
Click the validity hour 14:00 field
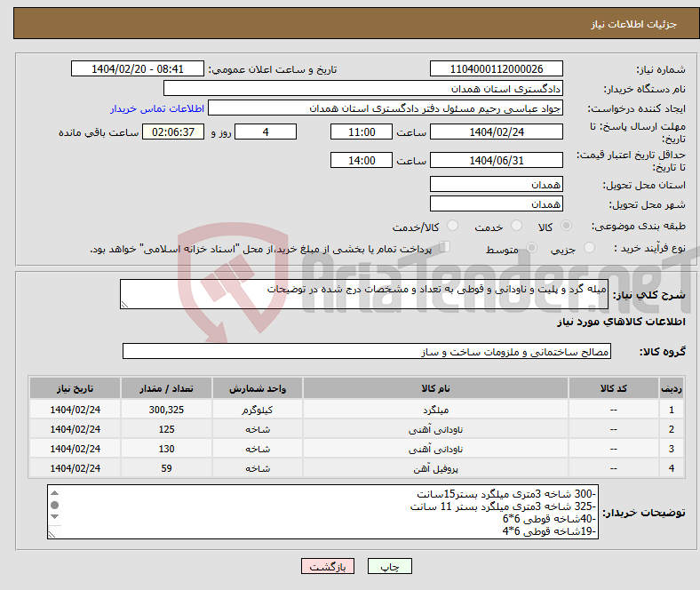tap(362, 160)
